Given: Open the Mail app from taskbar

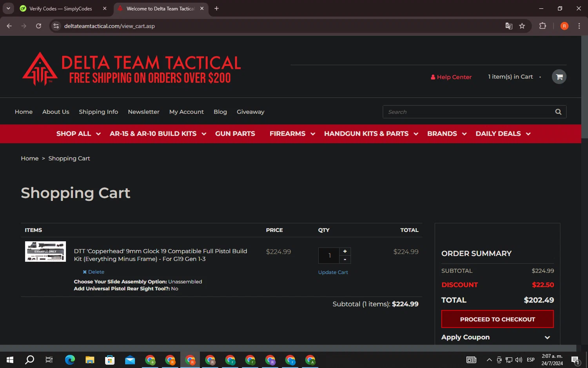Looking at the screenshot, I should [130, 360].
